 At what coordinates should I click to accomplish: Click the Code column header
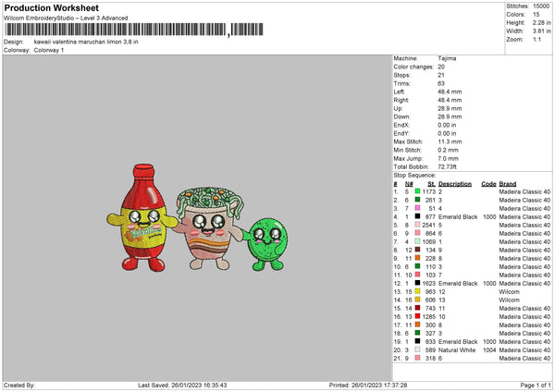pos(488,183)
